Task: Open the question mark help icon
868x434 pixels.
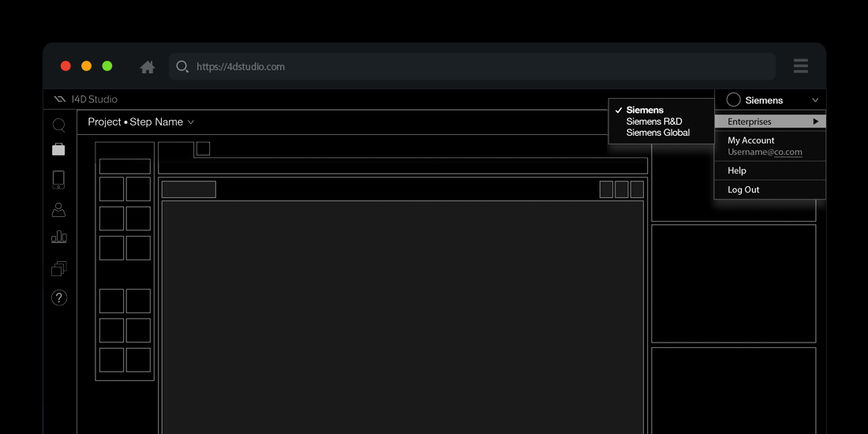Action: coord(59,297)
